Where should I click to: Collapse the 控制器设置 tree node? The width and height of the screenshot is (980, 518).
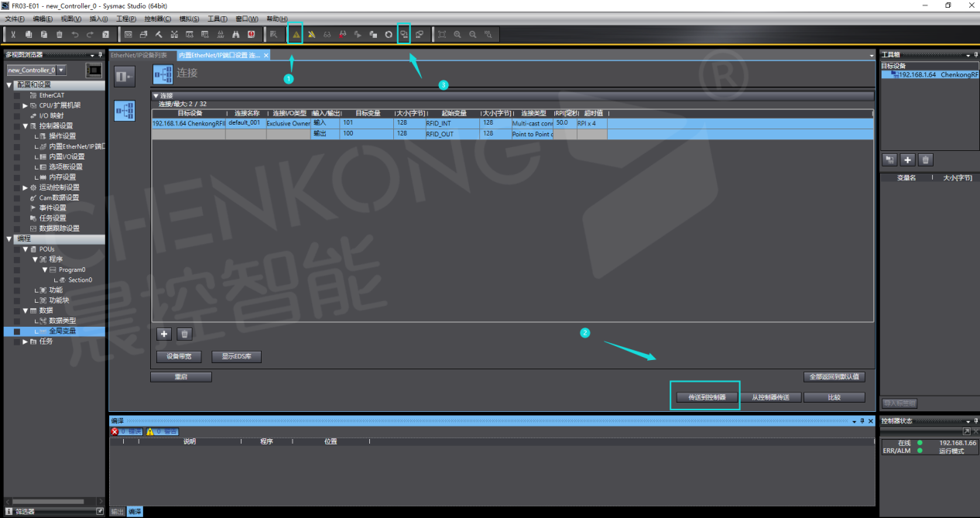[26, 125]
